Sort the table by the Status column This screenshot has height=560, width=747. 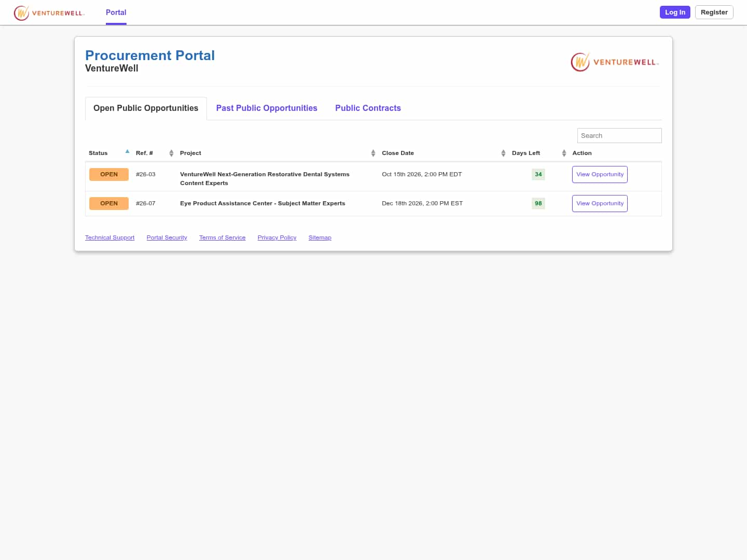pos(109,153)
